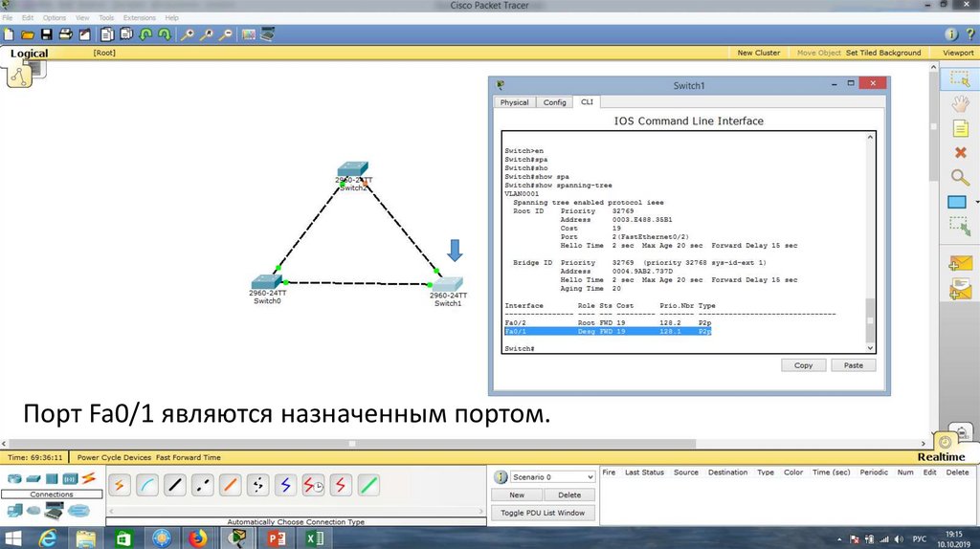Open the Drawing Palette icon
The image size is (980, 549).
(x=249, y=34)
